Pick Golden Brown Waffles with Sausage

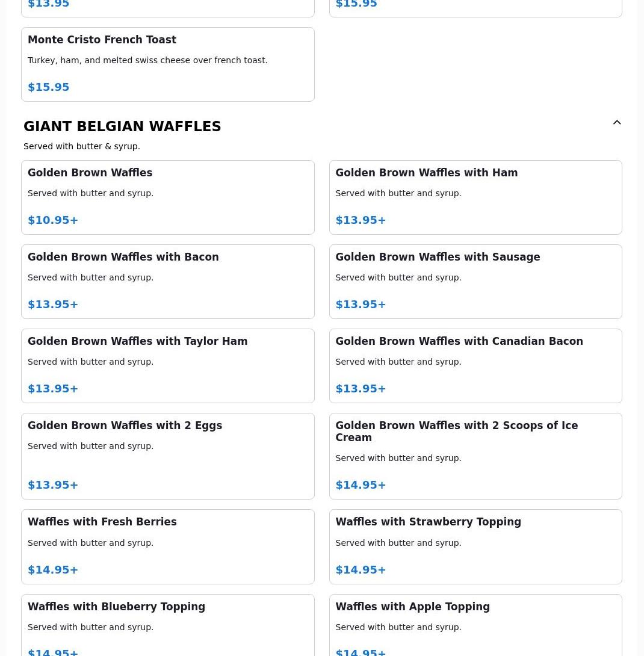[x=475, y=282]
